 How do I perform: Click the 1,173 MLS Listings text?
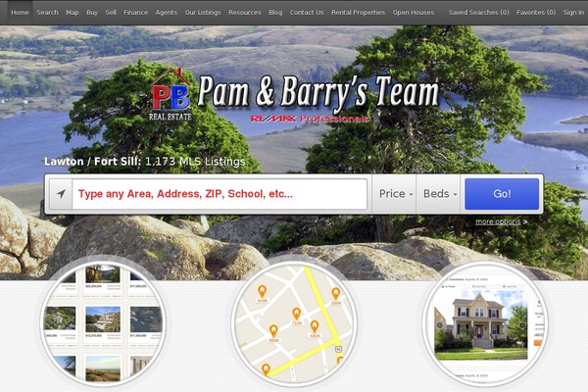coord(195,162)
